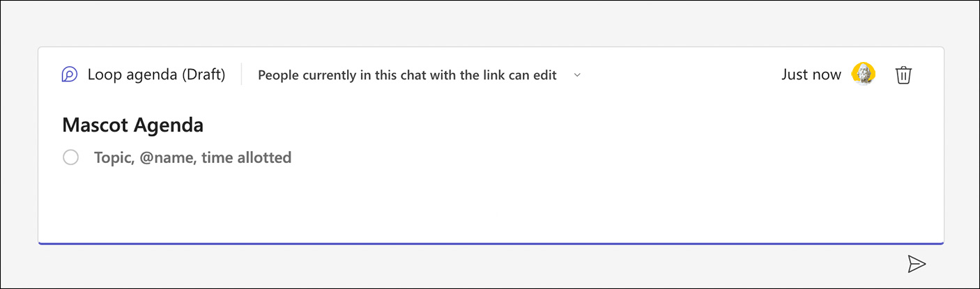
Task: Delete the draft with the trash icon
Action: 903,75
